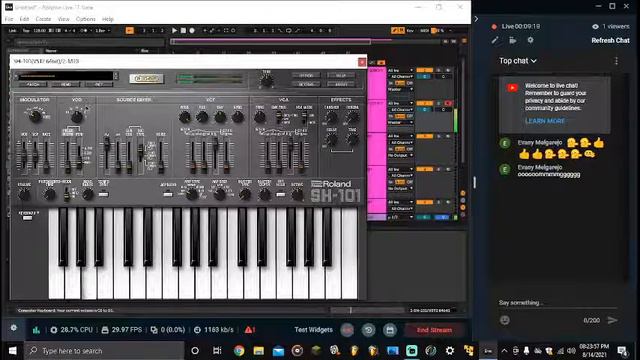Open first track's All Ins dropdown

(400, 71)
